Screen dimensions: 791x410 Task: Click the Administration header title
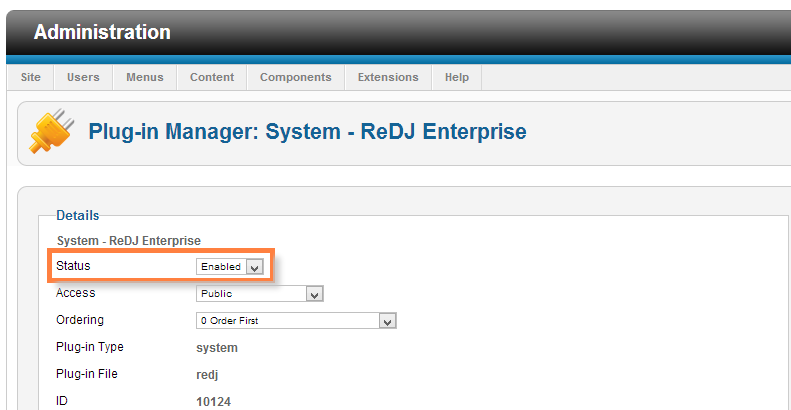coord(102,32)
